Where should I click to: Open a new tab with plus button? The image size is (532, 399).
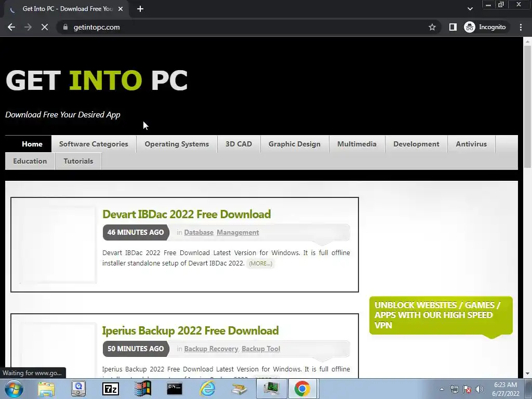tap(140, 9)
